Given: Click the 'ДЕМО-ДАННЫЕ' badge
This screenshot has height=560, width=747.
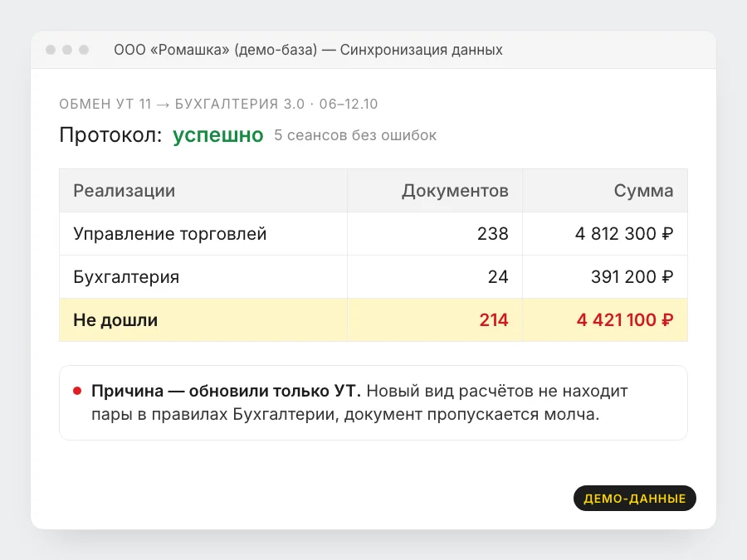Looking at the screenshot, I should point(635,498).
